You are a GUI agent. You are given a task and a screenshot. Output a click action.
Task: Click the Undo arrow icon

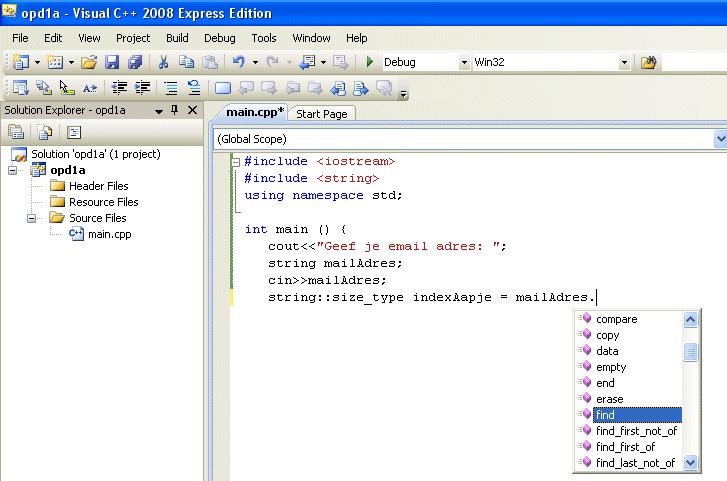[x=238, y=62]
